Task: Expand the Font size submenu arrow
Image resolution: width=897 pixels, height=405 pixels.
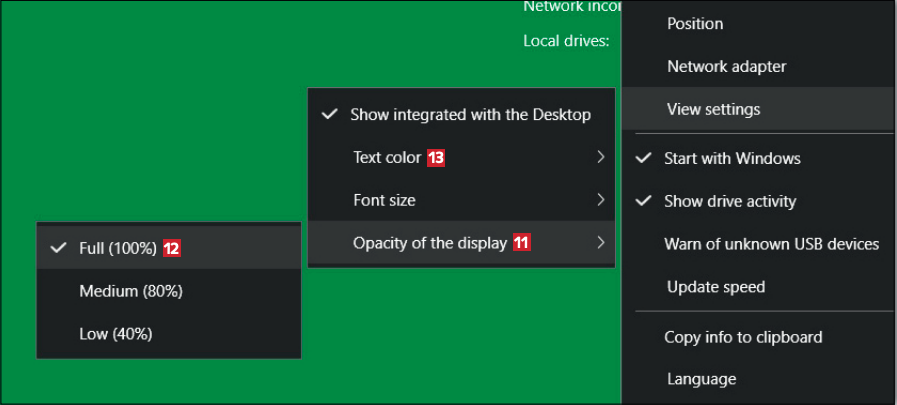Action: [x=600, y=200]
